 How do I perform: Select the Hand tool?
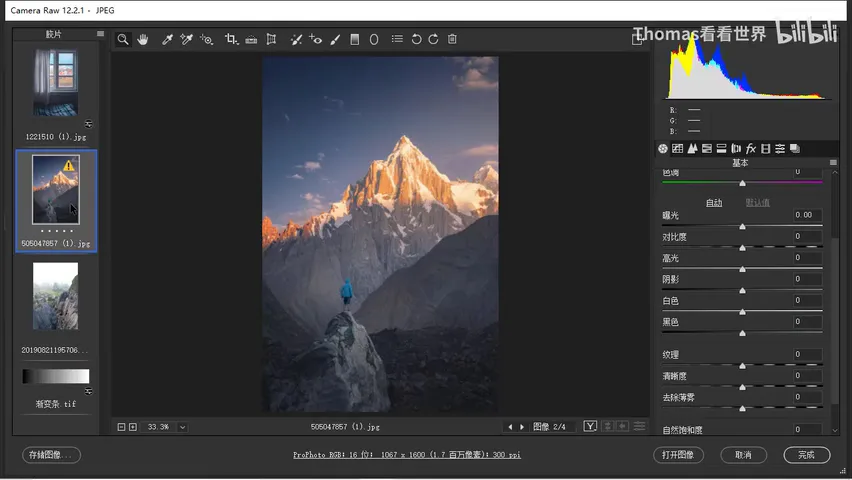pos(143,39)
